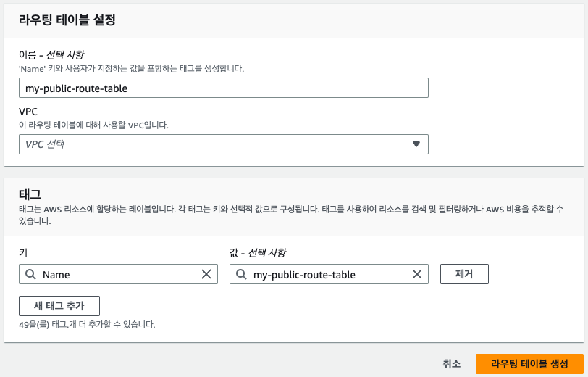Viewport: 588px width, 377px height.
Task: Click the '값 - 선택 사항' label
Action: [x=258, y=253]
